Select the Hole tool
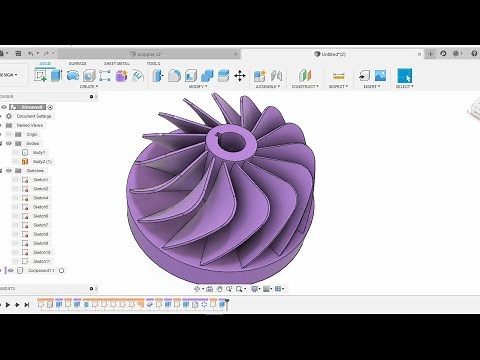The width and height of the screenshot is (480, 360). [x=89, y=75]
